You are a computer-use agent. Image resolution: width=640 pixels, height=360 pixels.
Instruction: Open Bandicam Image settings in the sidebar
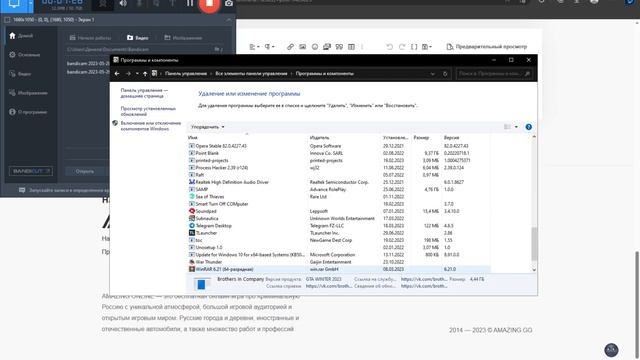[28, 93]
